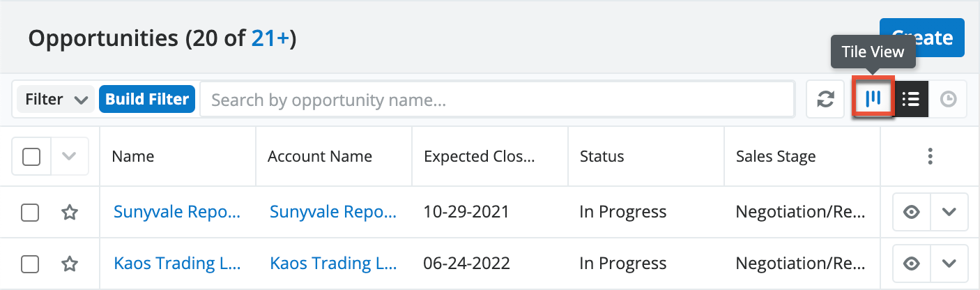Open column options three-dot menu

(x=930, y=157)
